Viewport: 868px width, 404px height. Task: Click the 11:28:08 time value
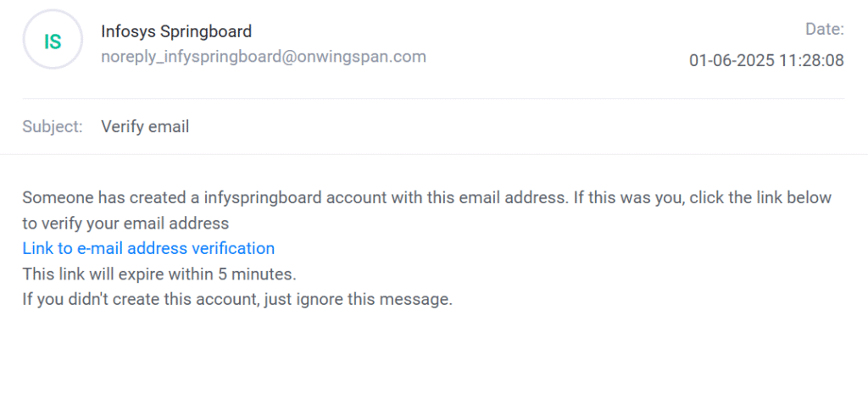(x=811, y=60)
